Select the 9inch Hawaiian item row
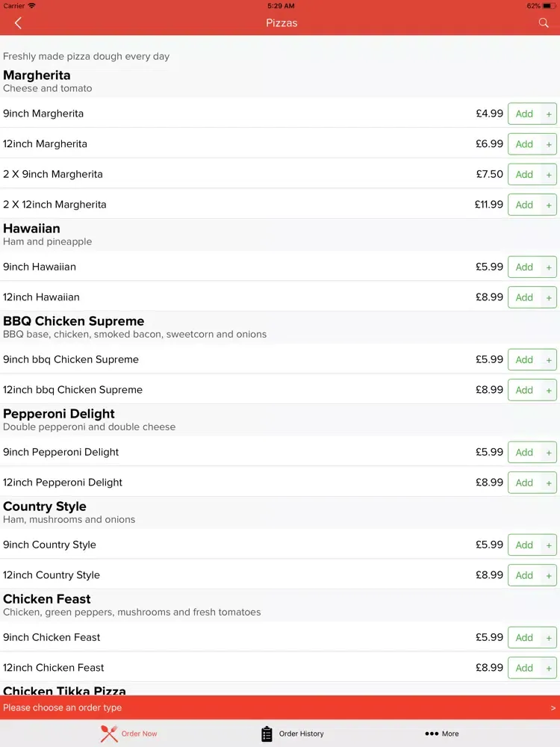560x747 pixels. (x=280, y=267)
